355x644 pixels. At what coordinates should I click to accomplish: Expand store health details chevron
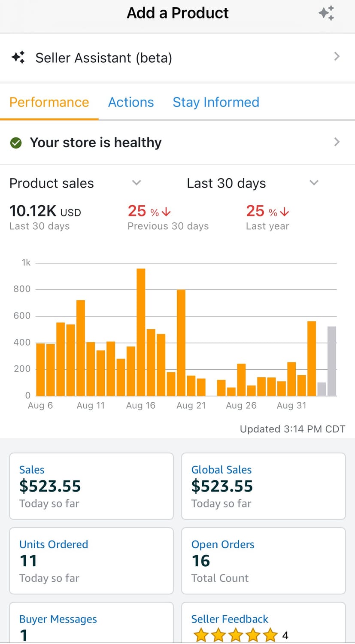337,142
